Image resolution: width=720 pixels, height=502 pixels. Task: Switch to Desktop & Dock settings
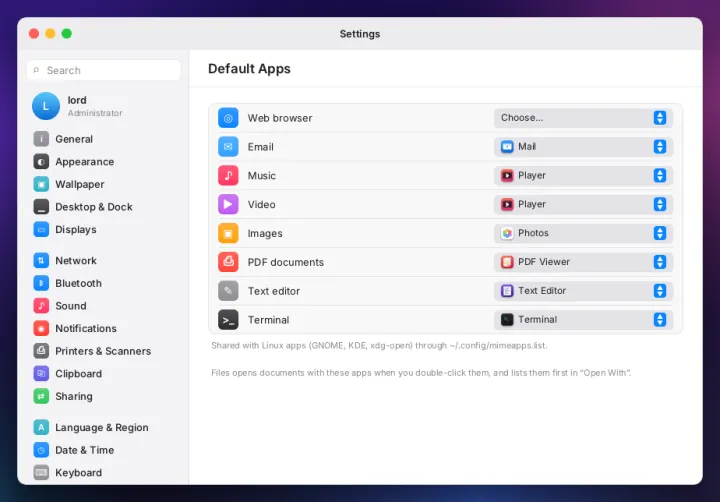click(x=105, y=207)
